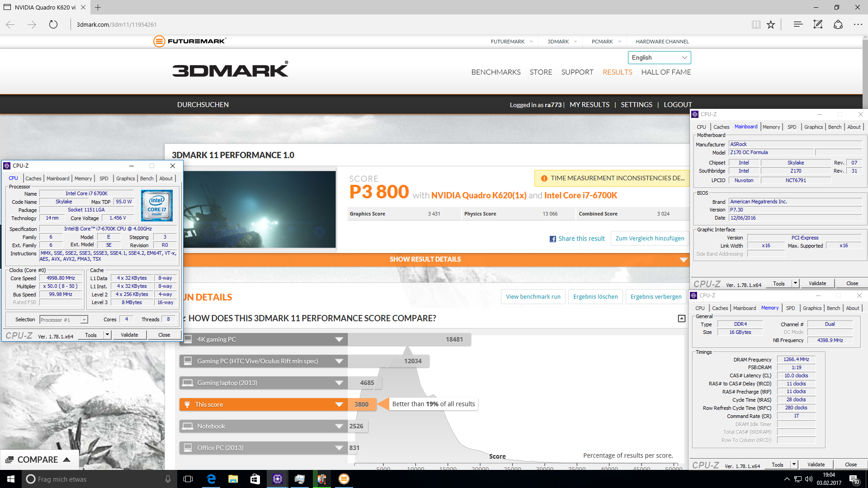The image size is (868, 488).
Task: Click Share this result link
Action: tap(581, 239)
